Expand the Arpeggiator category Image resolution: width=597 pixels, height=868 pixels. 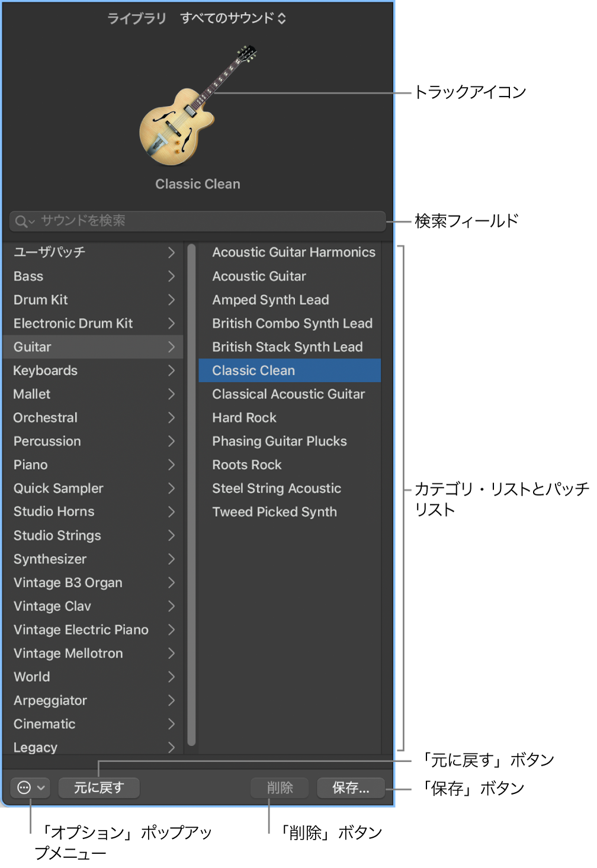tap(171, 700)
